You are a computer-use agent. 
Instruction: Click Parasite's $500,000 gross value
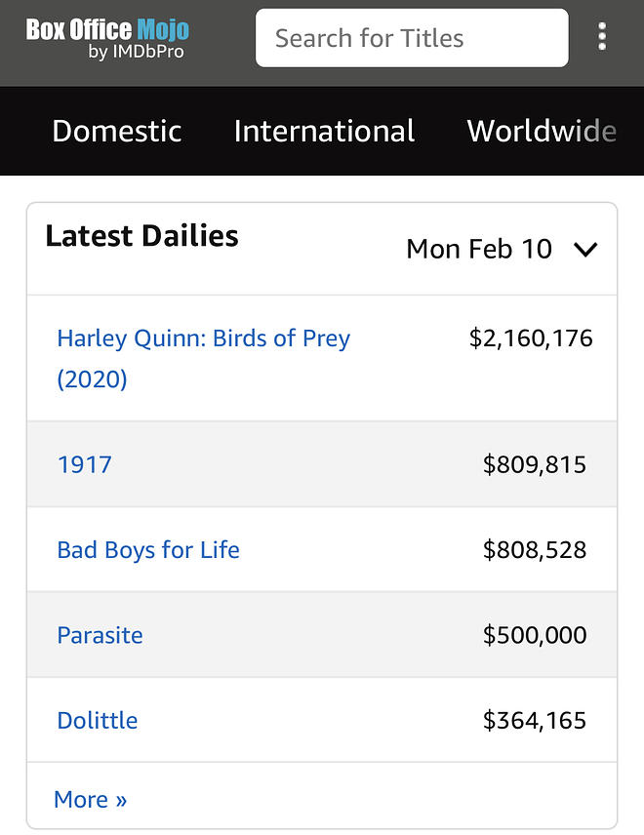click(535, 635)
